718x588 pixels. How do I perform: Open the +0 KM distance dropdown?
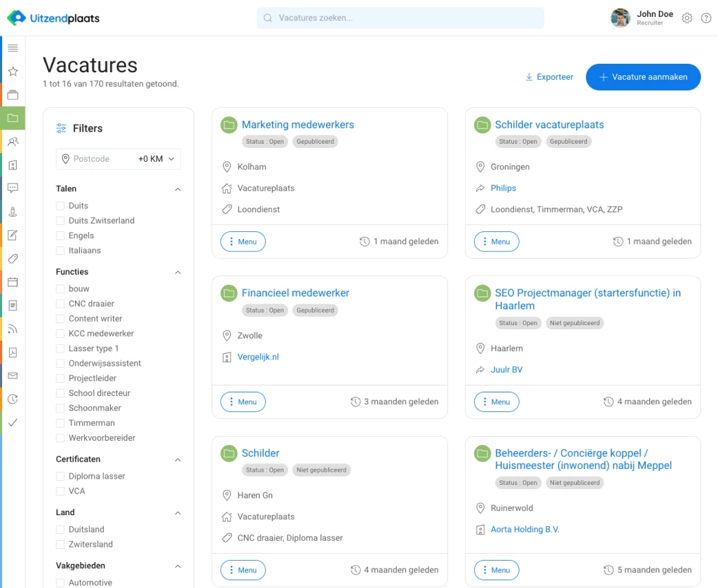pos(156,159)
